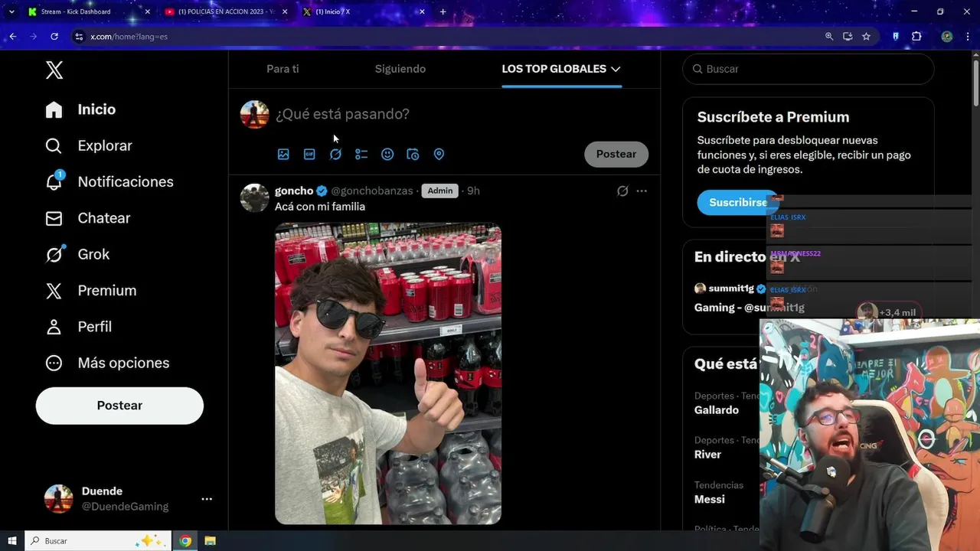Open Chrome three-dot menu
980x551 pixels.
(966, 36)
